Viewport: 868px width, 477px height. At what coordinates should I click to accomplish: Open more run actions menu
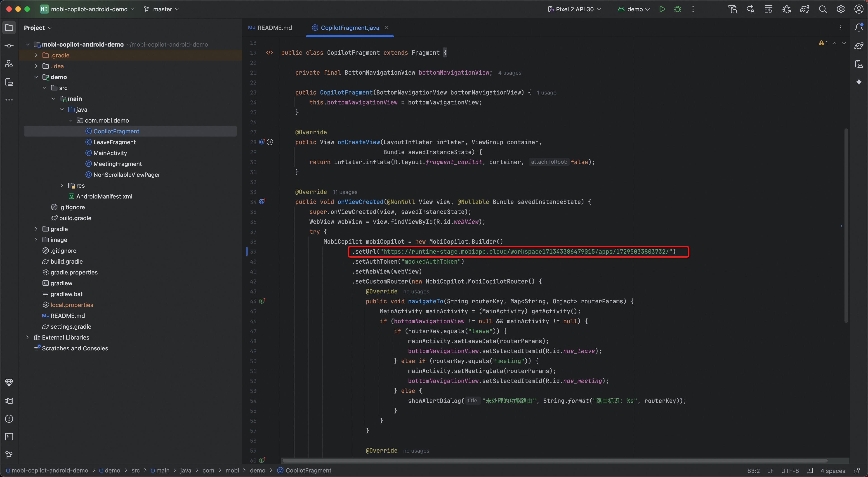[693, 9]
